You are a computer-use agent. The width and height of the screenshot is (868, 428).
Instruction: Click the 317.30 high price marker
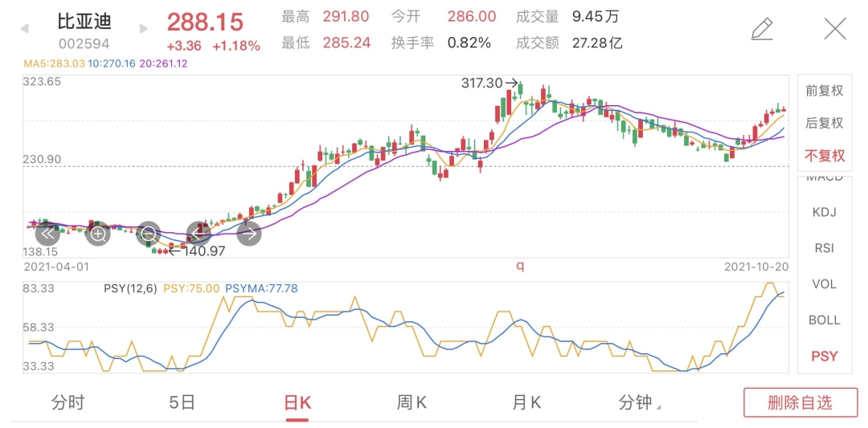tap(489, 84)
